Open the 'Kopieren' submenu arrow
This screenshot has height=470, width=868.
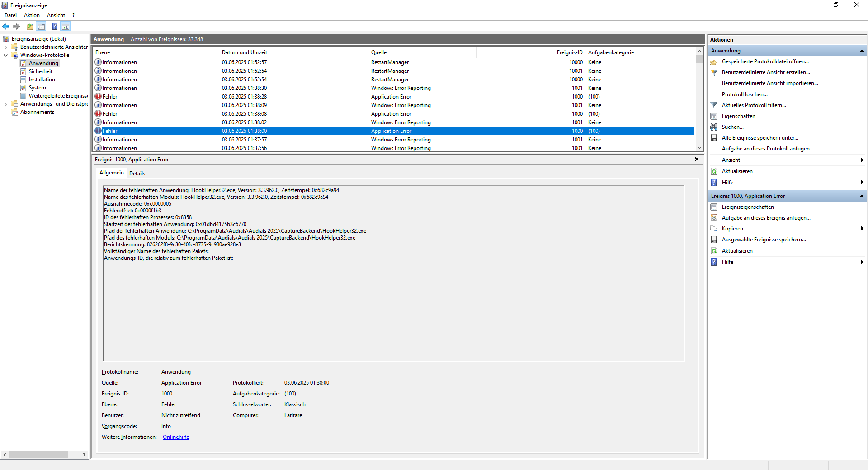[x=862, y=229]
